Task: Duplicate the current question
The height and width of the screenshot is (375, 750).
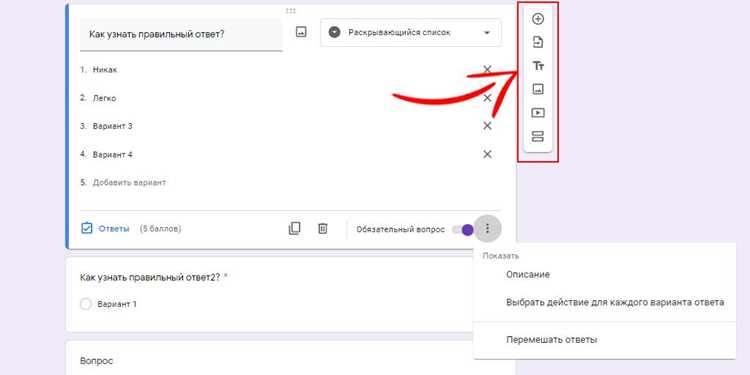Action: tap(294, 229)
